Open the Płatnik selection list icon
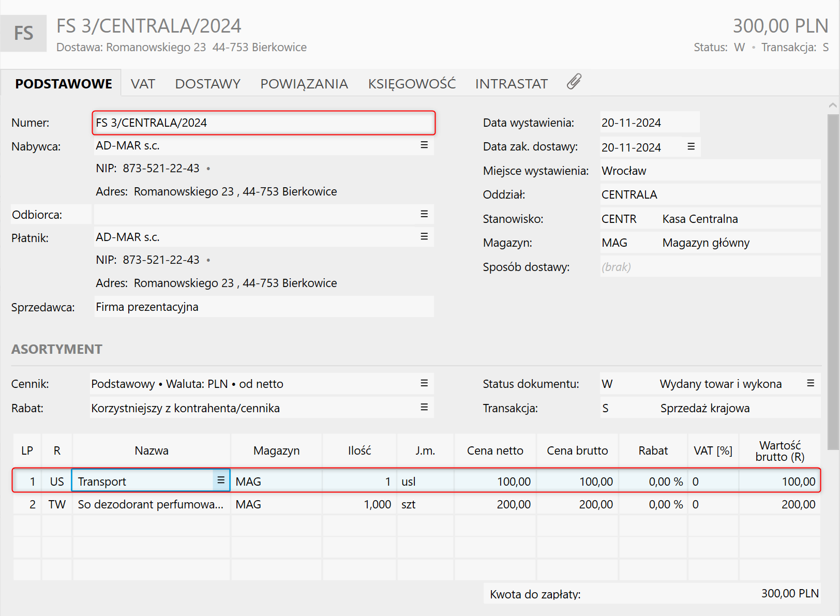 424,237
